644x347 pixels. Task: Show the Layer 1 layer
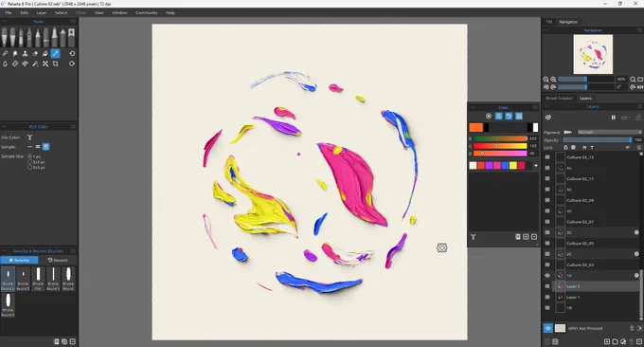pos(547,297)
